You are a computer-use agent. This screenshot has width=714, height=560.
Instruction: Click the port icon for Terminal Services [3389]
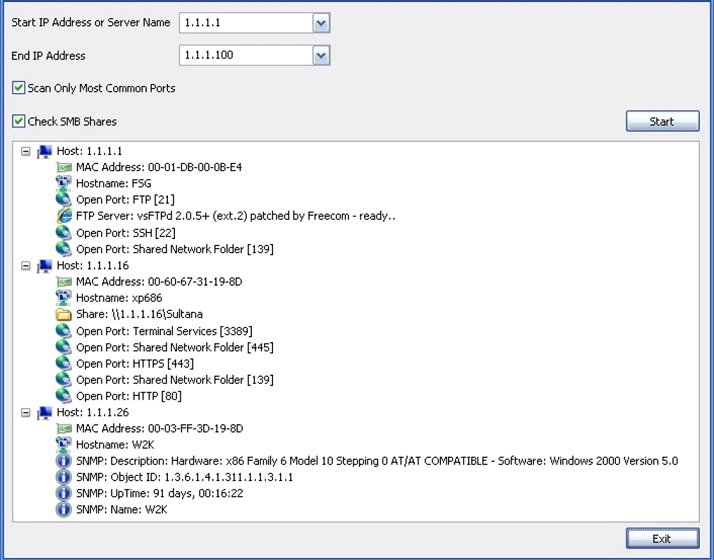tap(64, 331)
